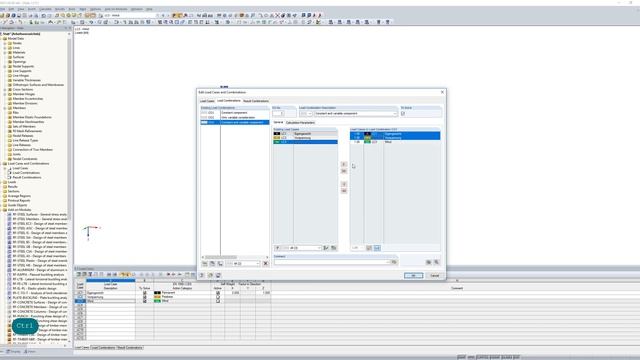The width and height of the screenshot is (640, 360).
Task: Click the first icon in the Load Cases table toolbar
Action: 79,274
